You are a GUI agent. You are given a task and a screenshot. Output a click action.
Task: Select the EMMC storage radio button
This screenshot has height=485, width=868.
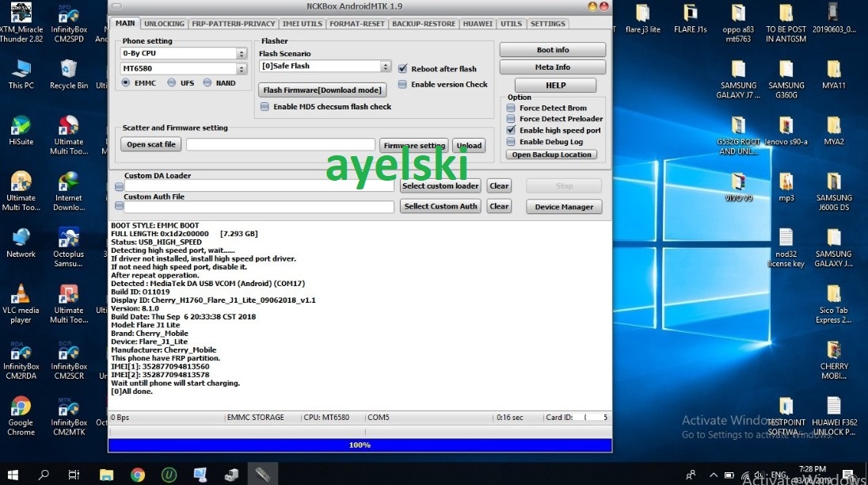126,82
